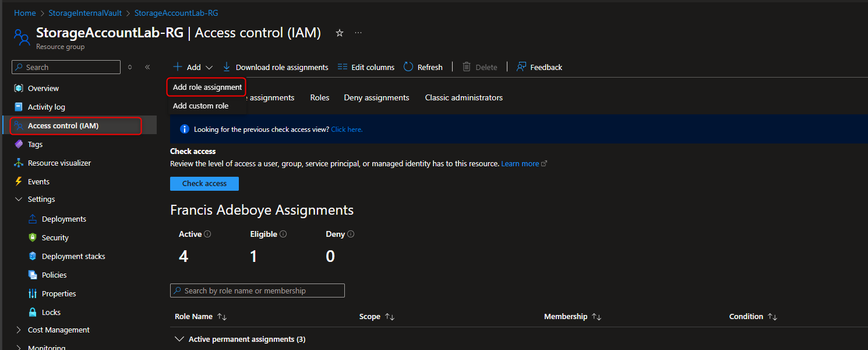Open the more options ellipsis in header
Image resolution: width=868 pixels, height=350 pixels.
coord(358,33)
